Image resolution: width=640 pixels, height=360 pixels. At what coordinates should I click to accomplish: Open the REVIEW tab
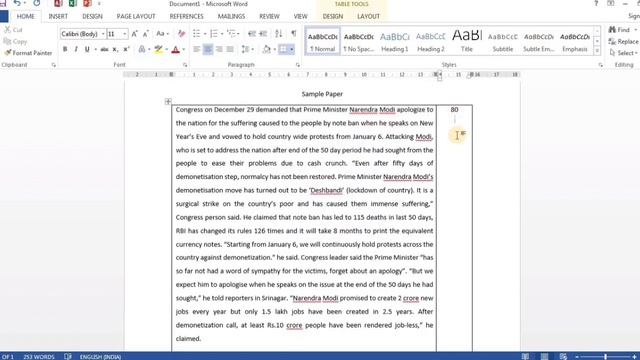point(269,16)
